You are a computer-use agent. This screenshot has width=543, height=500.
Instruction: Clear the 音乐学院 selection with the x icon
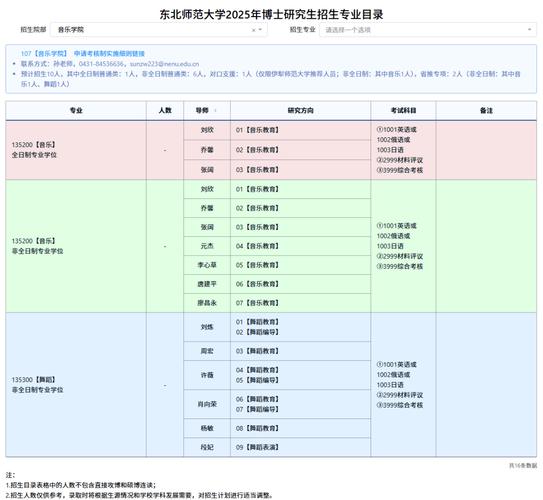point(253,30)
